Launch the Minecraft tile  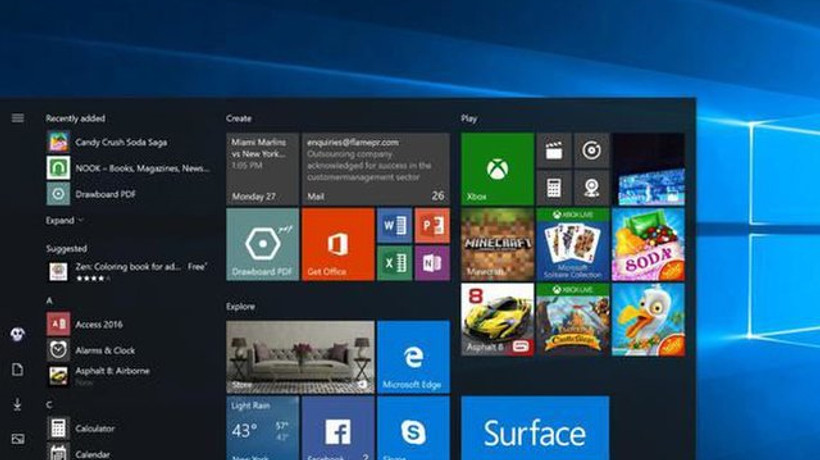[x=497, y=244]
